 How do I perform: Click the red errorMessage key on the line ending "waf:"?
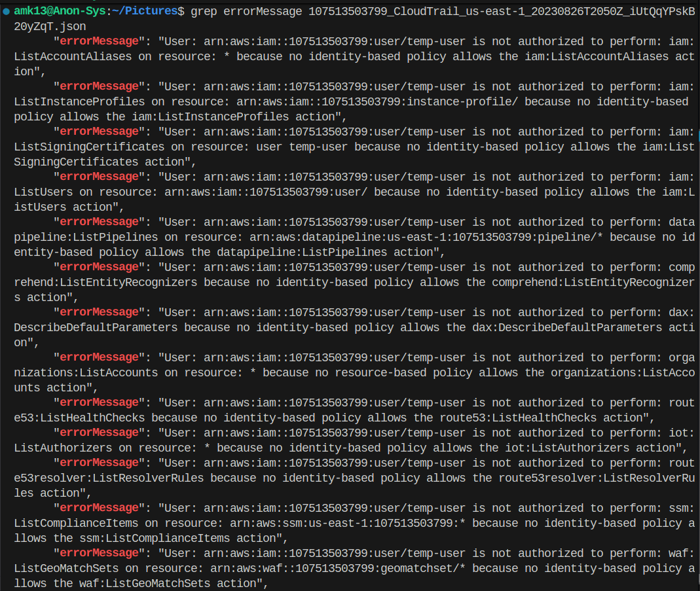pos(99,553)
